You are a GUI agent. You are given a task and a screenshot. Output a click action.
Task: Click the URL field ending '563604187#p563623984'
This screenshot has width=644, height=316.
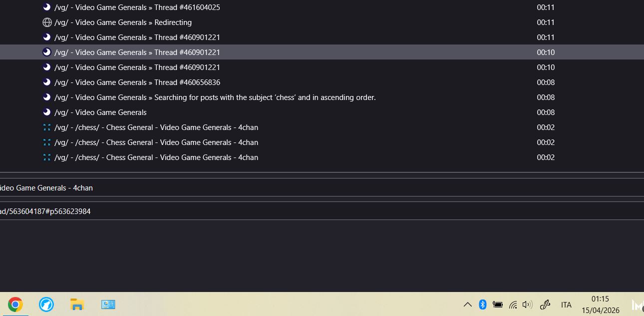tap(322, 211)
